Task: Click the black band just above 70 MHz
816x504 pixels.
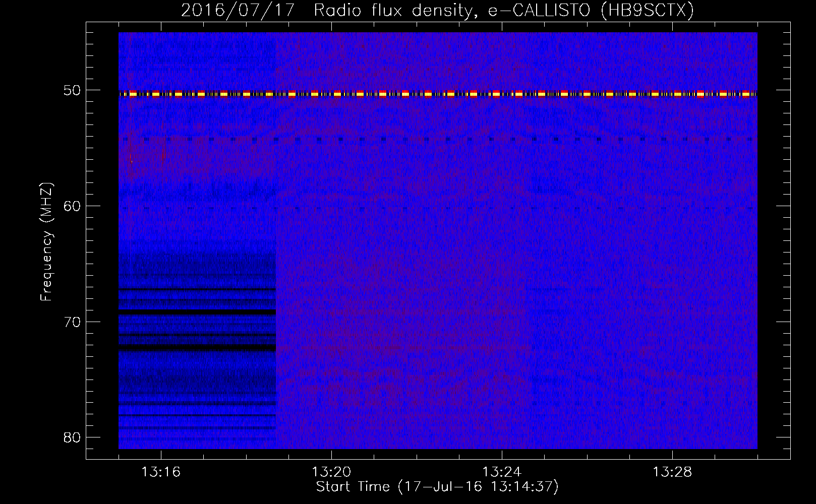Action: [197, 312]
